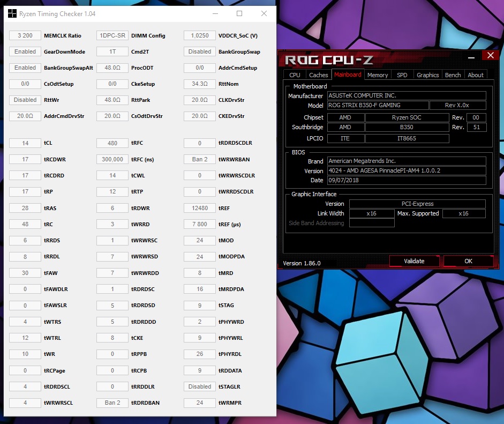Viewport: 504px width, 424px height.
Task: Click the RttNom 34.3Ω field
Action: [x=200, y=84]
